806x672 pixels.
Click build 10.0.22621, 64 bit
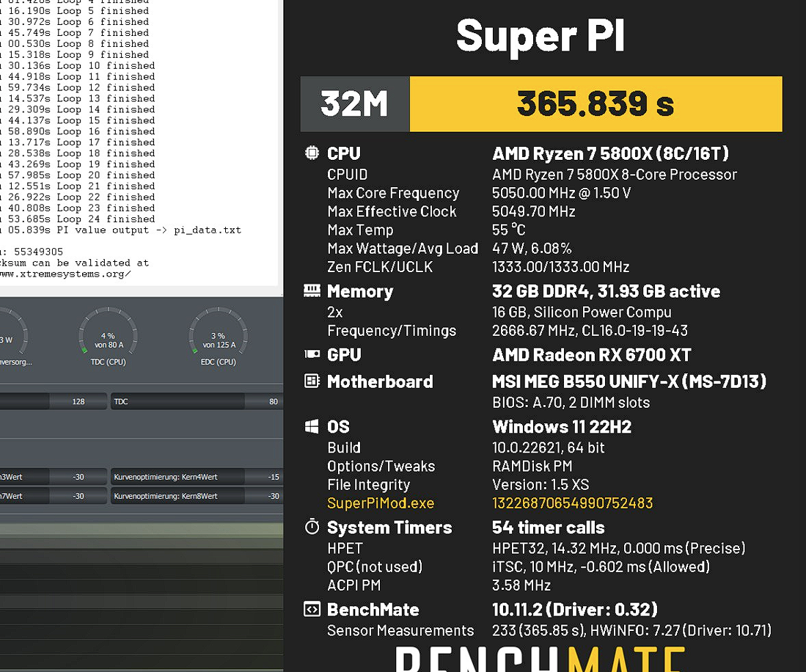[549, 448]
